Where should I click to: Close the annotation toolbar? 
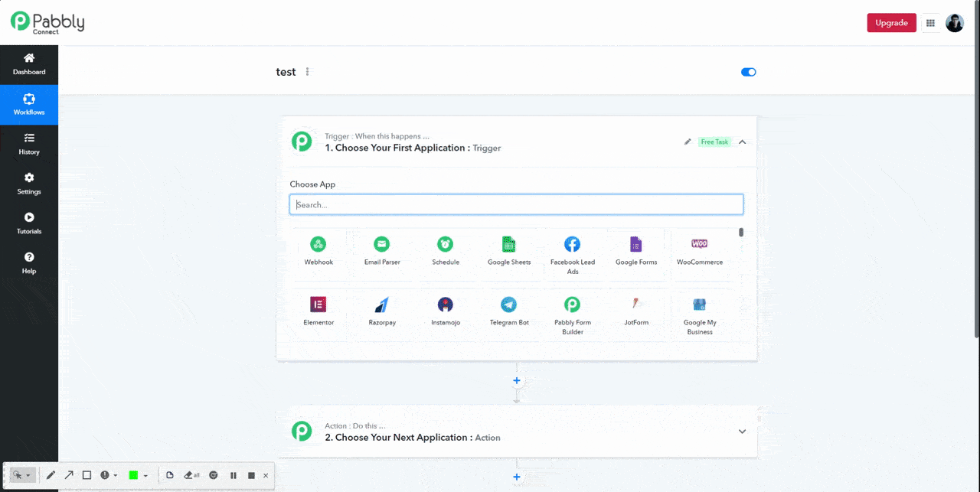point(266,475)
